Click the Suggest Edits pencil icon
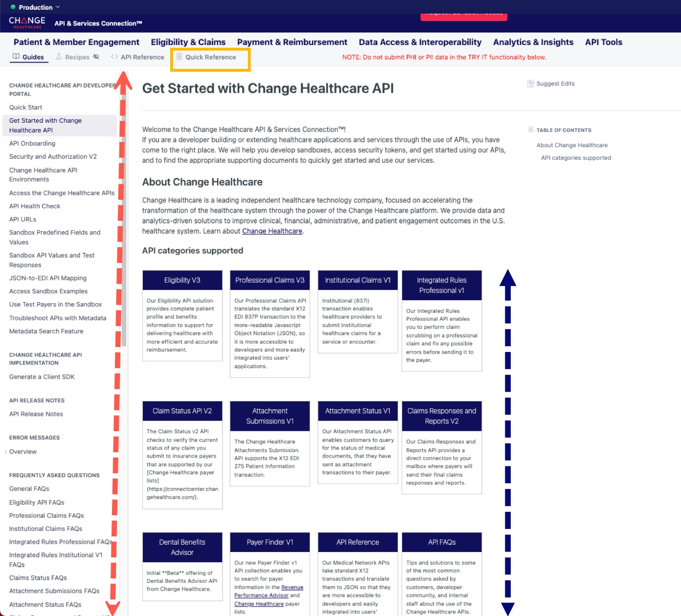This screenshot has height=616, width=681. 531,84
